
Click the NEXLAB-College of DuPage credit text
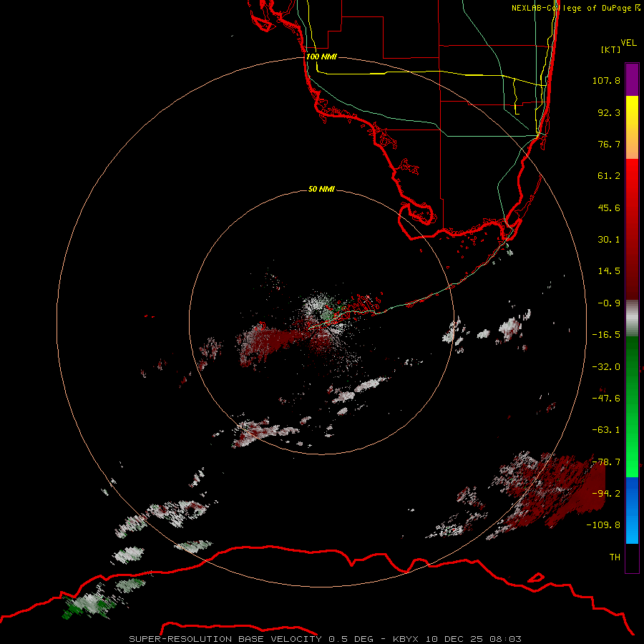click(576, 8)
